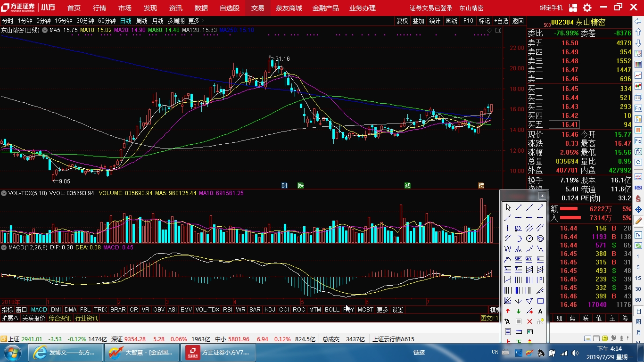Select the triangle drawing tool
This screenshot has width=644, height=362.
tap(529, 300)
